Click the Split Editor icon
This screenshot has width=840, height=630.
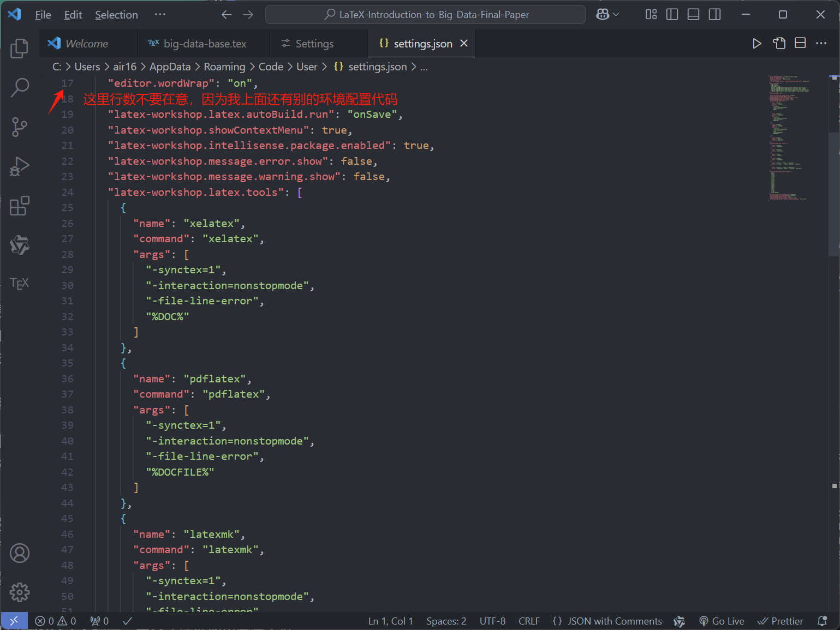[x=800, y=44]
